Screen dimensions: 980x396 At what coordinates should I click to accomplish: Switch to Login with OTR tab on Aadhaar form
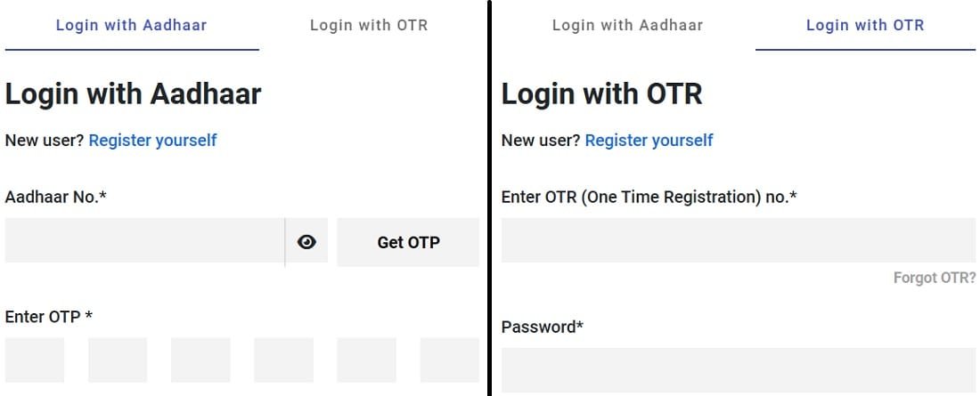pyautogui.click(x=369, y=25)
